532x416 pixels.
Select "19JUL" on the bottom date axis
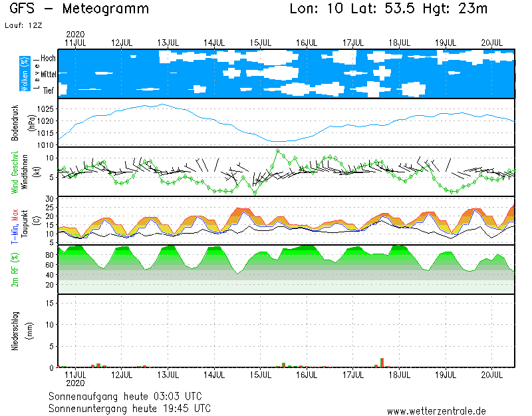(x=446, y=375)
